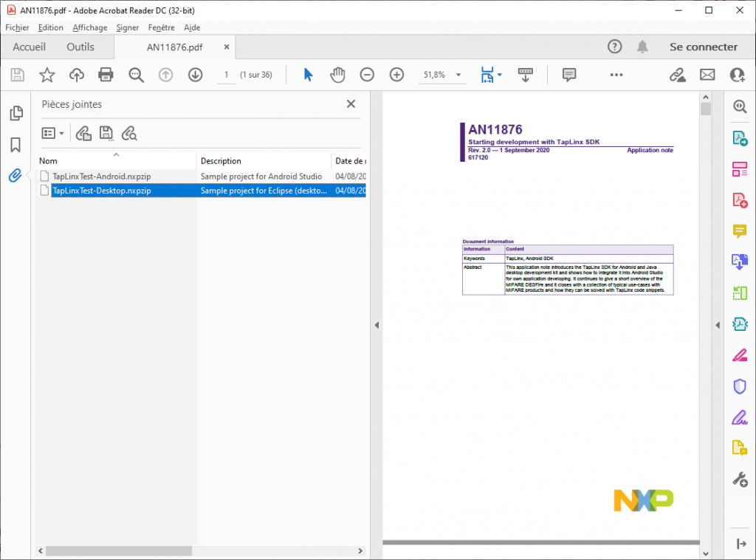Sort by Date column header
Viewport: 756px width, 560px height.
tap(349, 160)
